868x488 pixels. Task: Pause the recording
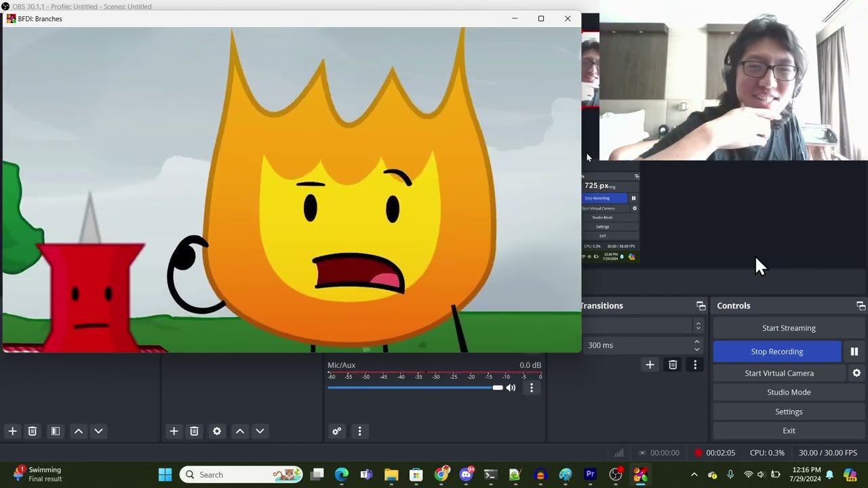[854, 351]
